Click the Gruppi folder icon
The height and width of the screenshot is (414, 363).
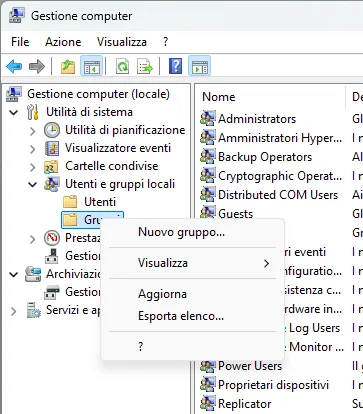70,220
